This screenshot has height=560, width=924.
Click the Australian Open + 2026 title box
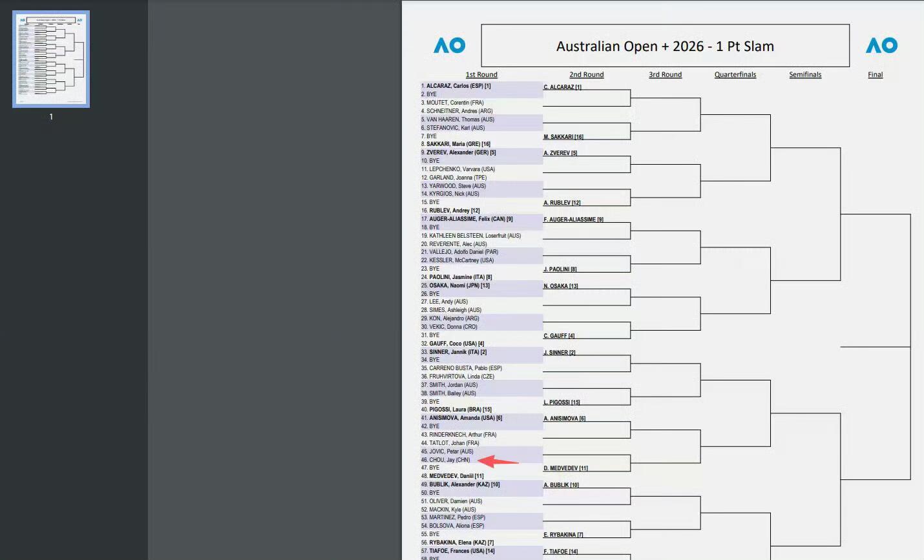click(666, 46)
